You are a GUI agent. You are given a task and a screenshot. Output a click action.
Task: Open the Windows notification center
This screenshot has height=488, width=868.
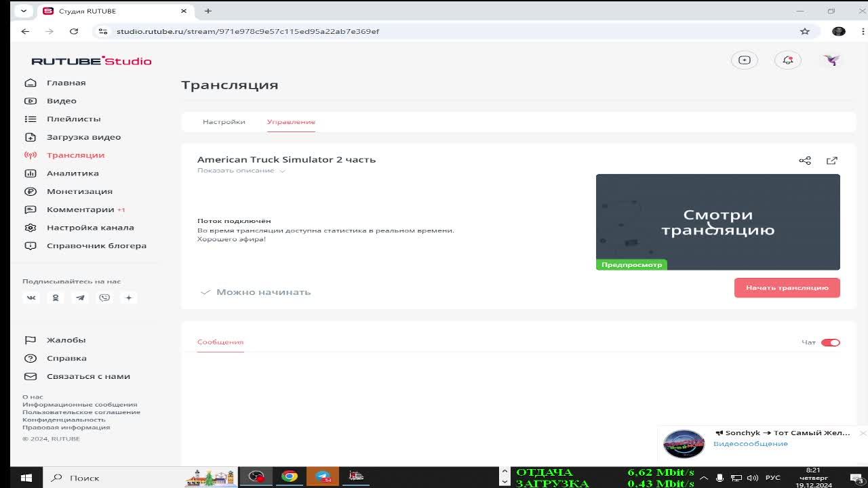pyautogui.click(x=857, y=478)
